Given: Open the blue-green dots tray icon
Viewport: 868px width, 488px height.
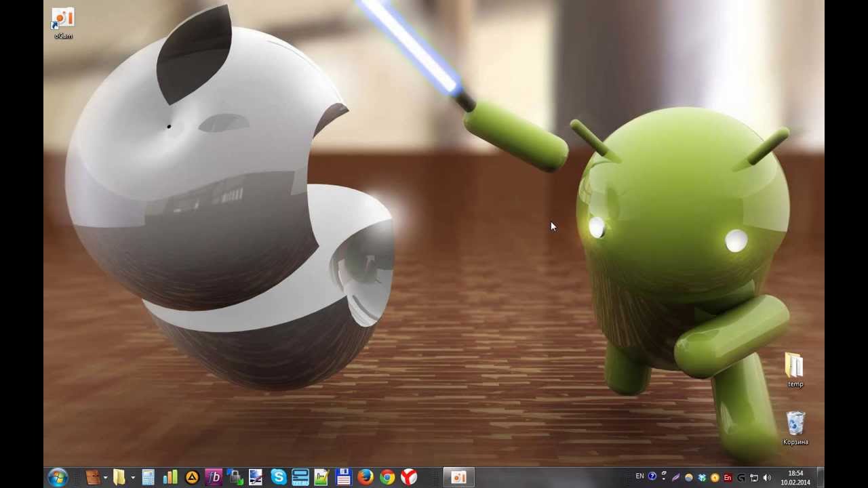Looking at the screenshot, I should 702,478.
